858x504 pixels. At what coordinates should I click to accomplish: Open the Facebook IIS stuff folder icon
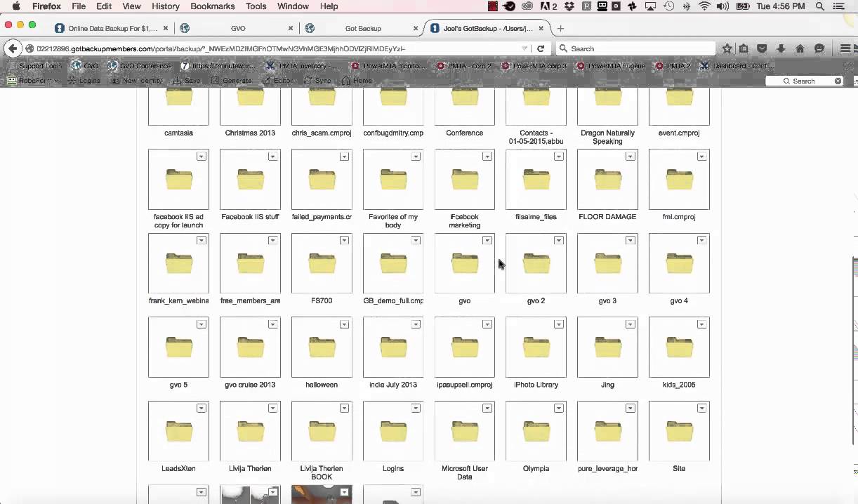[x=250, y=179]
